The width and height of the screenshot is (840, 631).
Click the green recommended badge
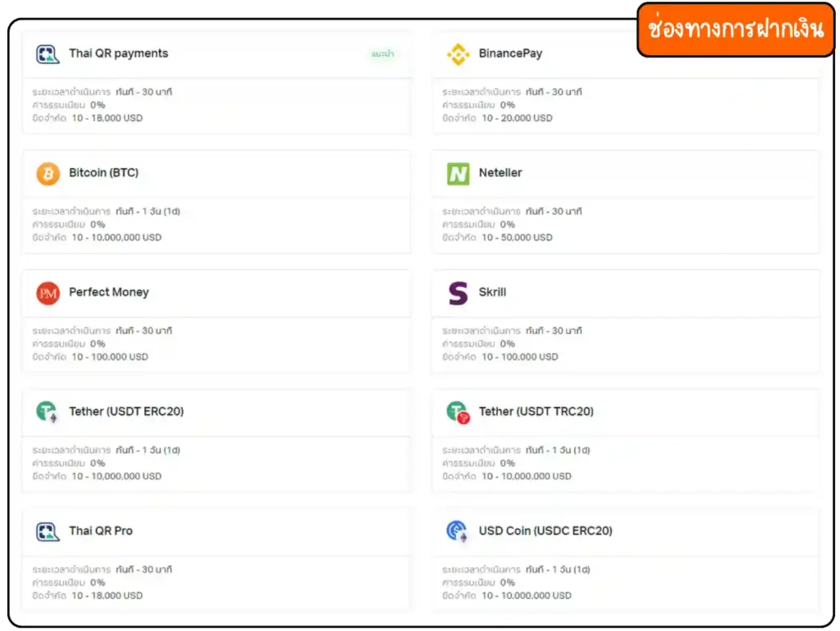382,54
